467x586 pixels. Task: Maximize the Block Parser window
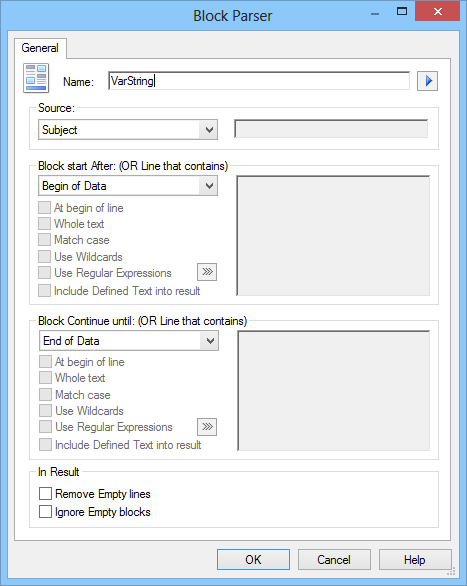tap(402, 12)
